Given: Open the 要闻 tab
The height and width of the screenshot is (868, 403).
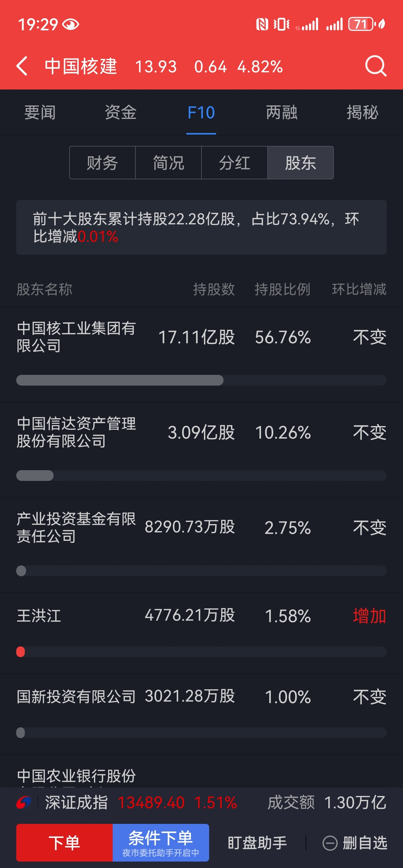Looking at the screenshot, I should click(40, 112).
